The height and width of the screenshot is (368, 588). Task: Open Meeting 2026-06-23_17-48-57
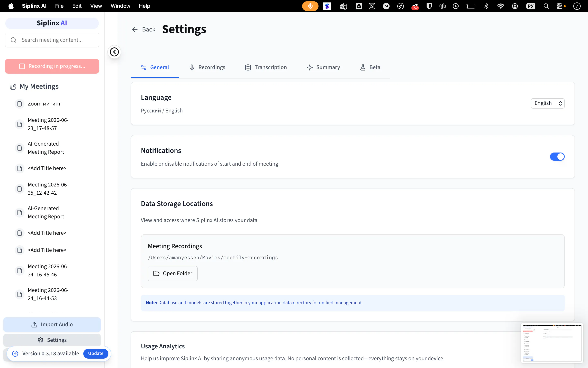[48, 124]
